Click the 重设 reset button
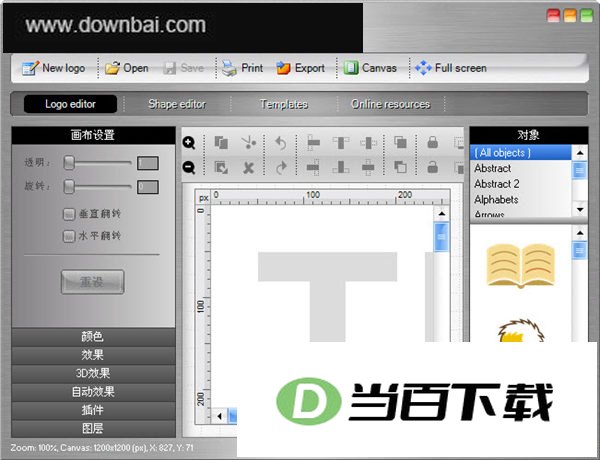The image size is (600, 460). pos(93,282)
